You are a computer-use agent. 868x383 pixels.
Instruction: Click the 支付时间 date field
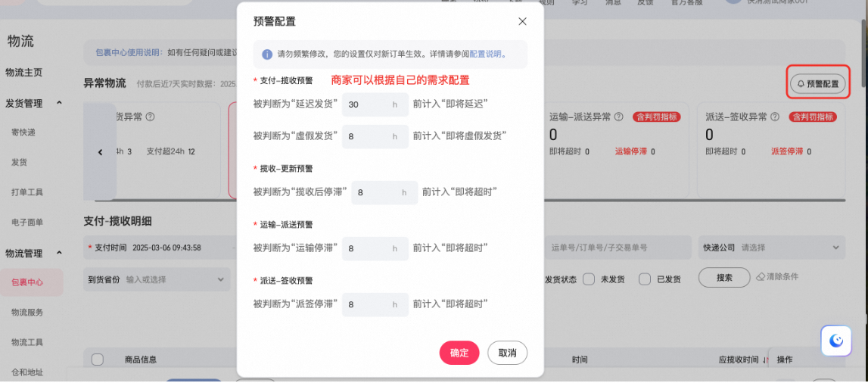pyautogui.click(x=160, y=248)
